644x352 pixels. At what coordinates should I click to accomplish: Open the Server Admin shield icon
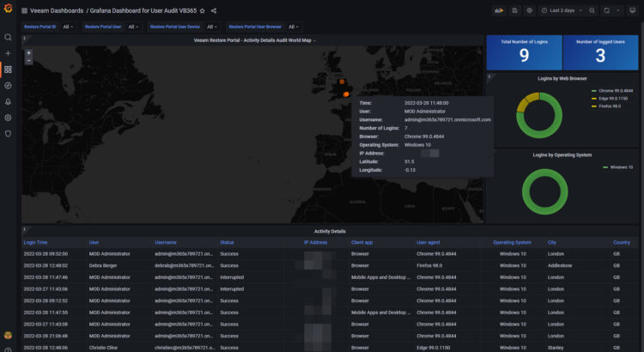pos(8,134)
